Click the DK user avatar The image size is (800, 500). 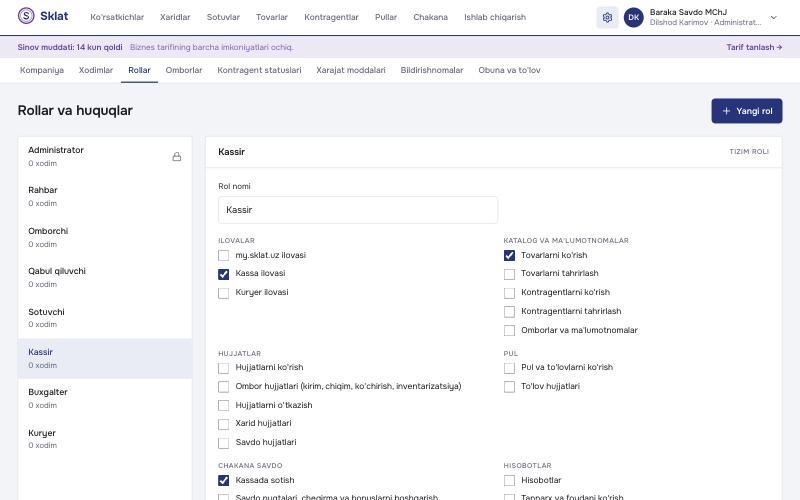(x=634, y=17)
